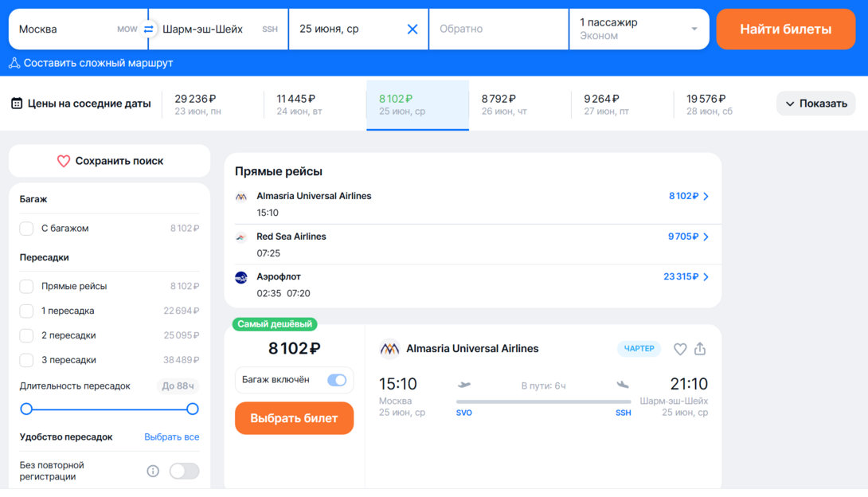Share the Almasria Universal Airlines ticket
Image resolution: width=868 pixels, height=497 pixels.
(700, 349)
